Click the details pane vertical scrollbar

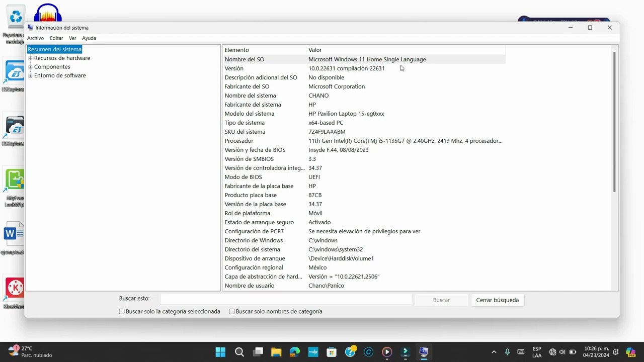point(614,121)
